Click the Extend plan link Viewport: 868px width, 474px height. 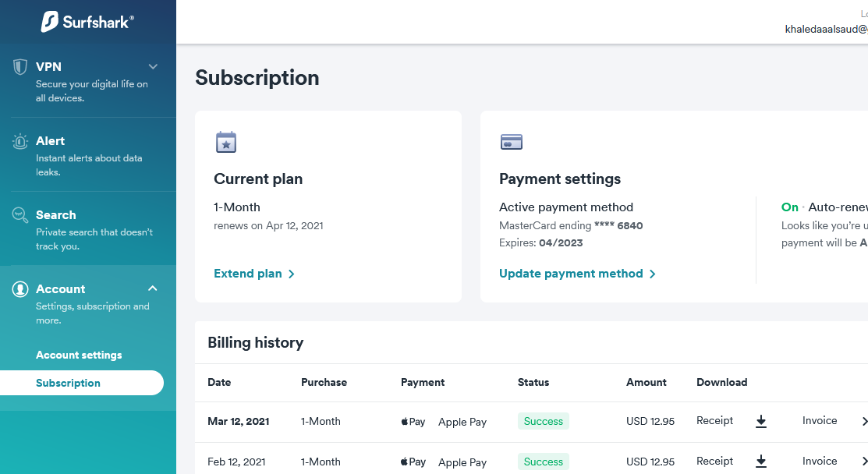pyautogui.click(x=247, y=274)
